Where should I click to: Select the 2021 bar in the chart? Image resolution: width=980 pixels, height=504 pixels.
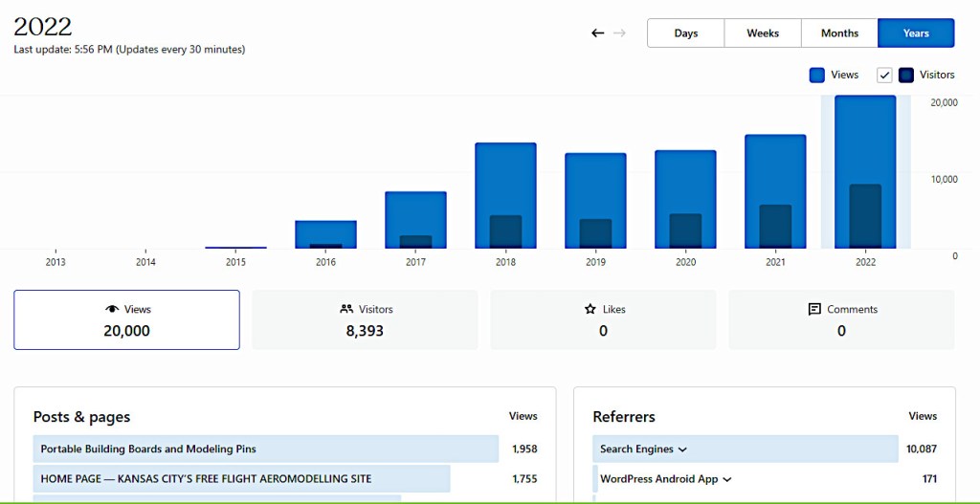[x=775, y=191]
